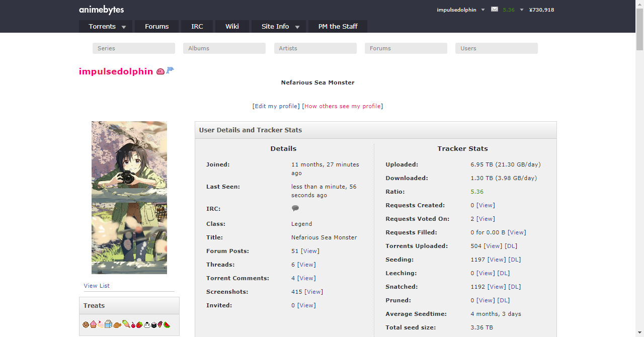The height and width of the screenshot is (337, 644).
Task: Open PM the Staff menu item
Action: pyautogui.click(x=338, y=26)
